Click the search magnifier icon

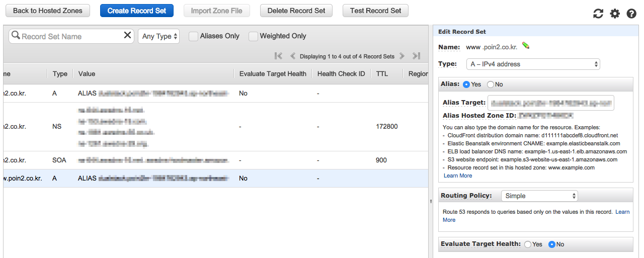[x=15, y=36]
